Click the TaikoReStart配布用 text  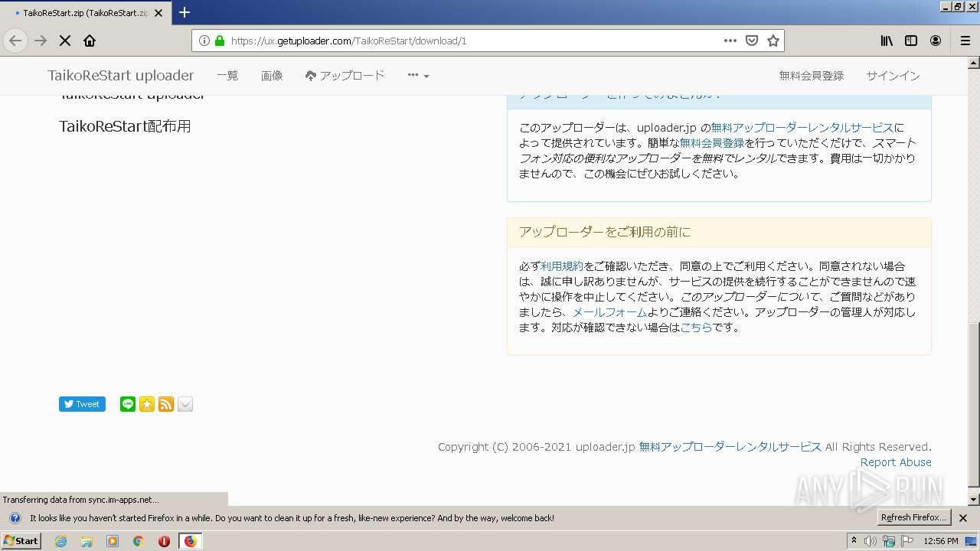(x=125, y=126)
